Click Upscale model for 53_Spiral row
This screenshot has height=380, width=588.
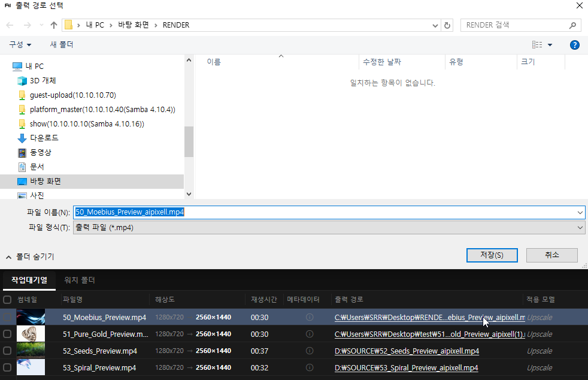(539, 368)
